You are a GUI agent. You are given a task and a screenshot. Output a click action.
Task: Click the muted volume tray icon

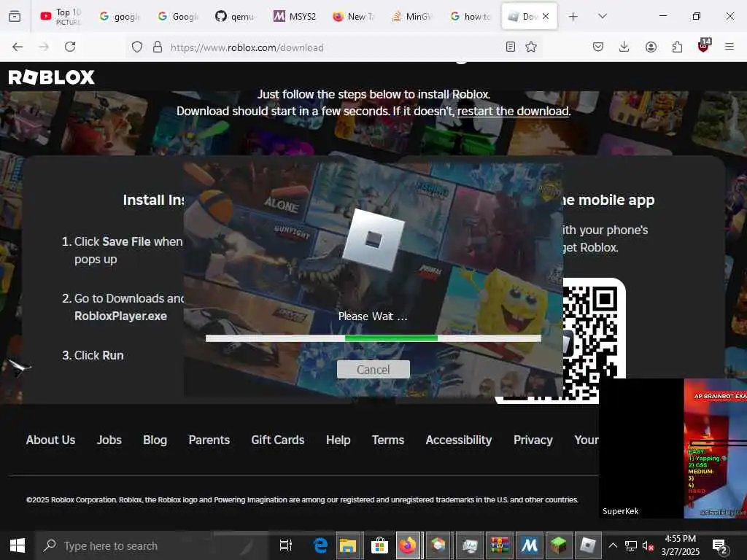(x=648, y=545)
